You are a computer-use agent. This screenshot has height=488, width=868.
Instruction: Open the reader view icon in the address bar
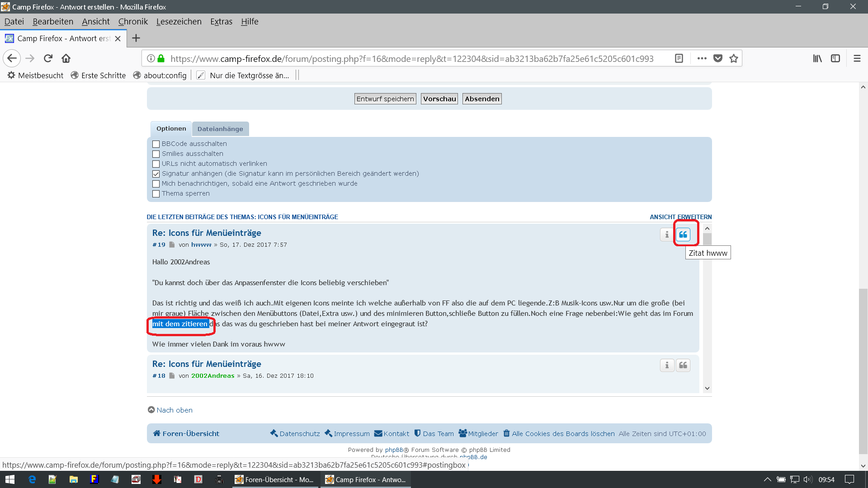click(x=679, y=58)
